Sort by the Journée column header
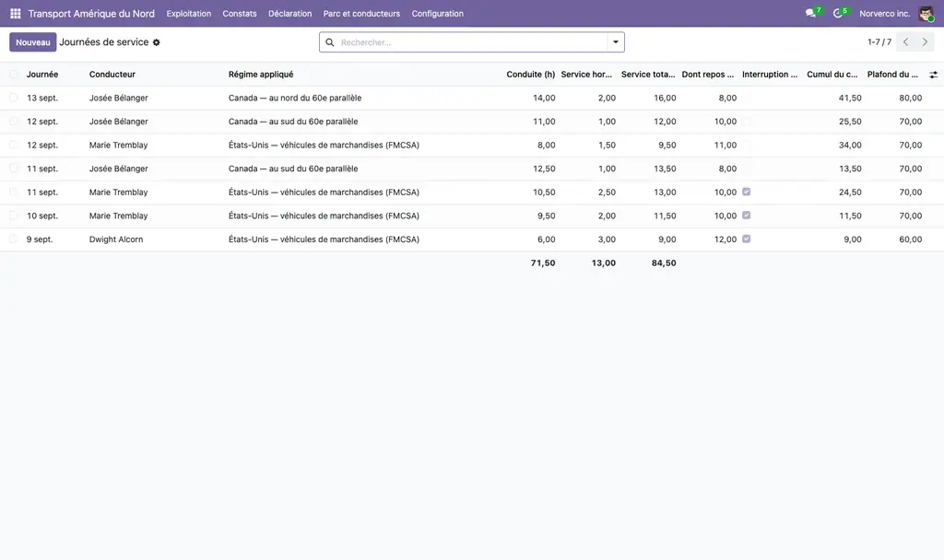 pos(42,75)
